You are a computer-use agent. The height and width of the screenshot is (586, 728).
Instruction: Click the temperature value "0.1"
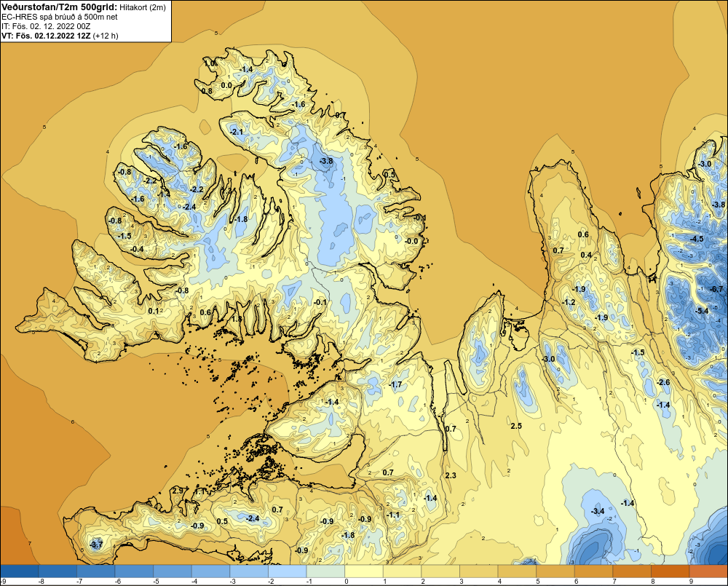coord(153,311)
